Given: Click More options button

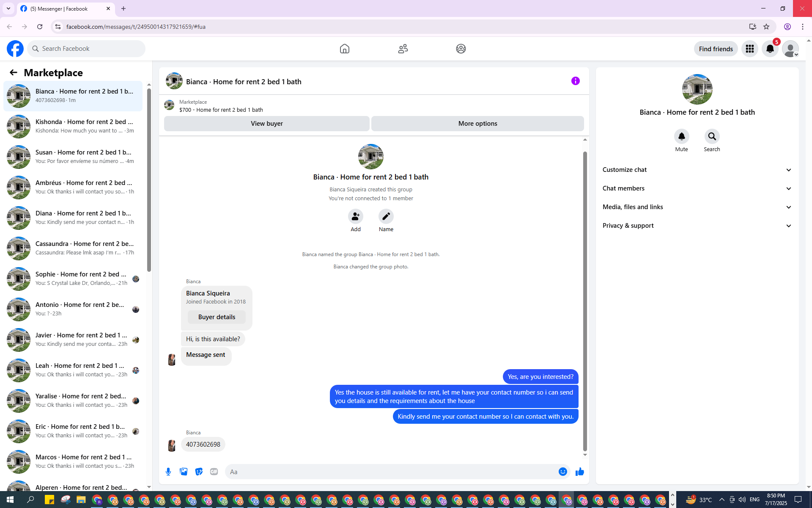Looking at the screenshot, I should click(x=477, y=124).
